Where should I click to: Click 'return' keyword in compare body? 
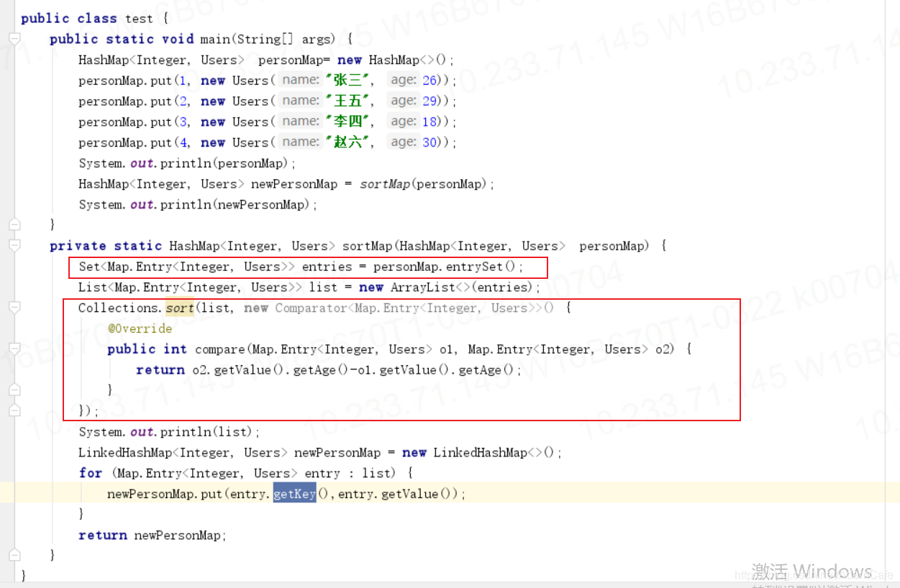coord(160,370)
